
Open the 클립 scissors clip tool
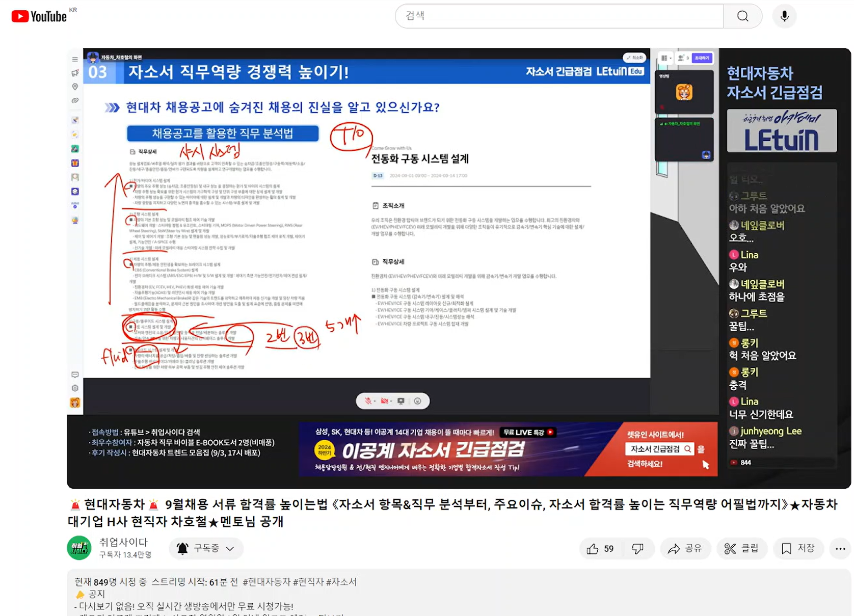point(741,549)
